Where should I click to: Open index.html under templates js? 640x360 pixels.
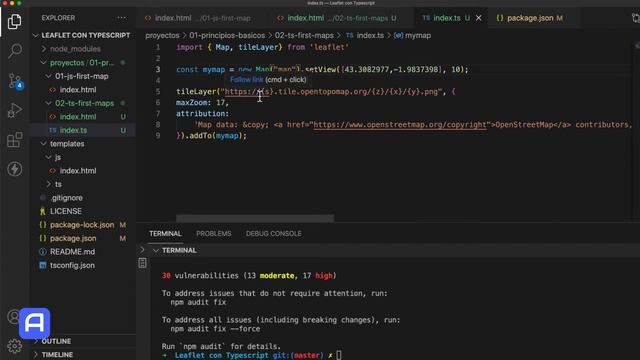(x=78, y=171)
